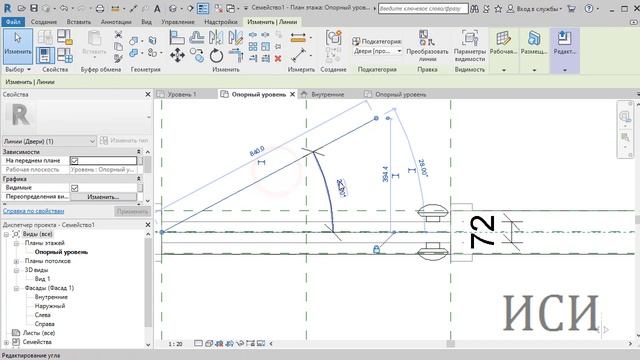Select Наружный elevation in project browser
The width and height of the screenshot is (640, 360).
point(50,306)
